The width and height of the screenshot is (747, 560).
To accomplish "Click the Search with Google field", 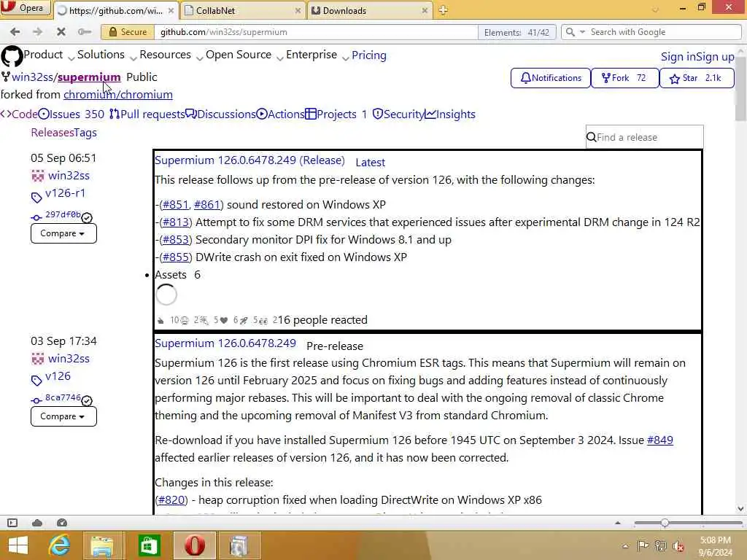I will [x=665, y=32].
